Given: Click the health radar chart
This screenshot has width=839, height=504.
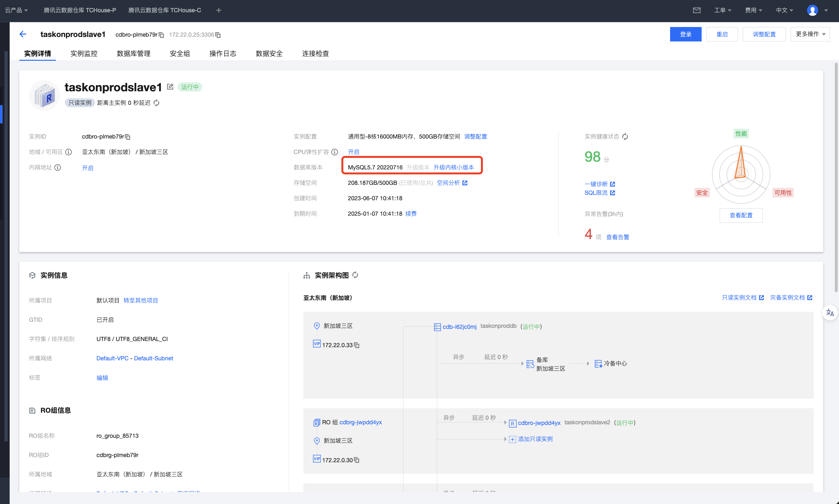Looking at the screenshot, I should click(741, 174).
